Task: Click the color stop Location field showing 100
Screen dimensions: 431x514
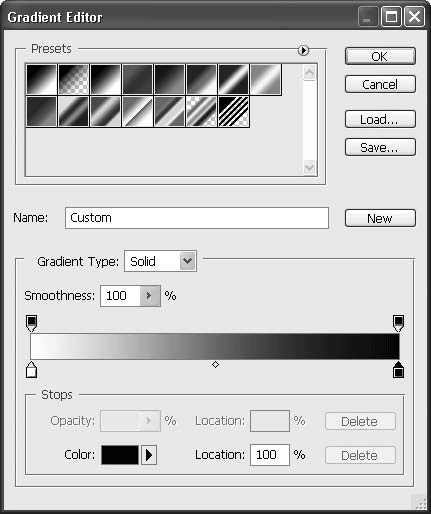Action: pos(270,455)
